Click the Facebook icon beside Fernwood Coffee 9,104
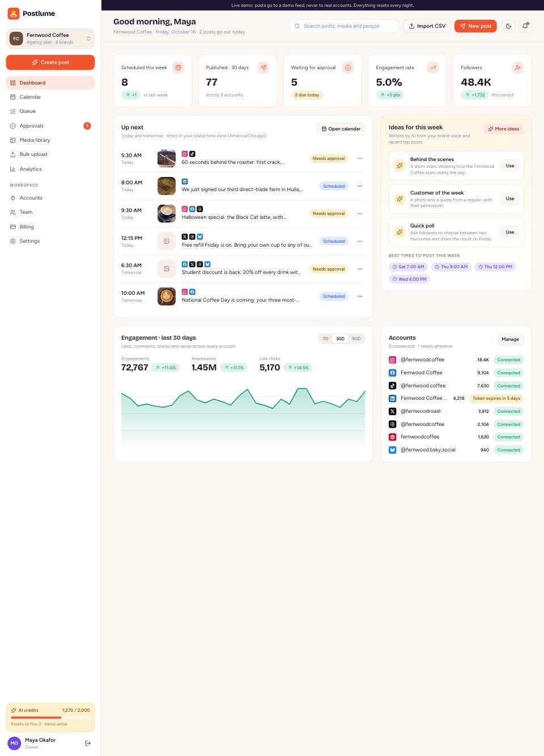The width and height of the screenshot is (544, 756). (x=392, y=373)
